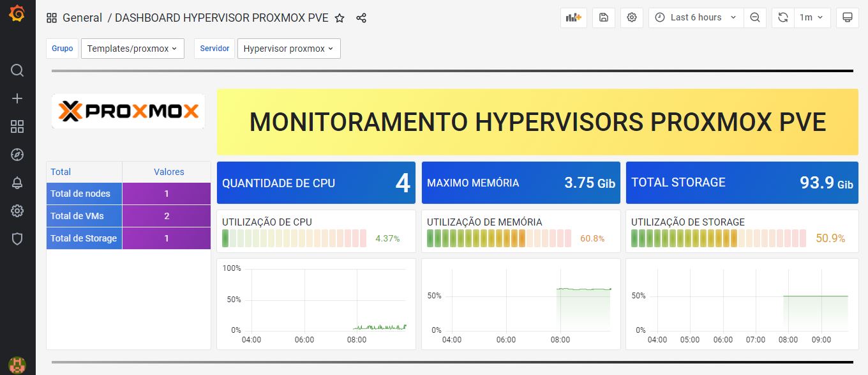This screenshot has height=375, width=868.
Task: Open the Configuration gear in sidebar
Action: (17, 211)
